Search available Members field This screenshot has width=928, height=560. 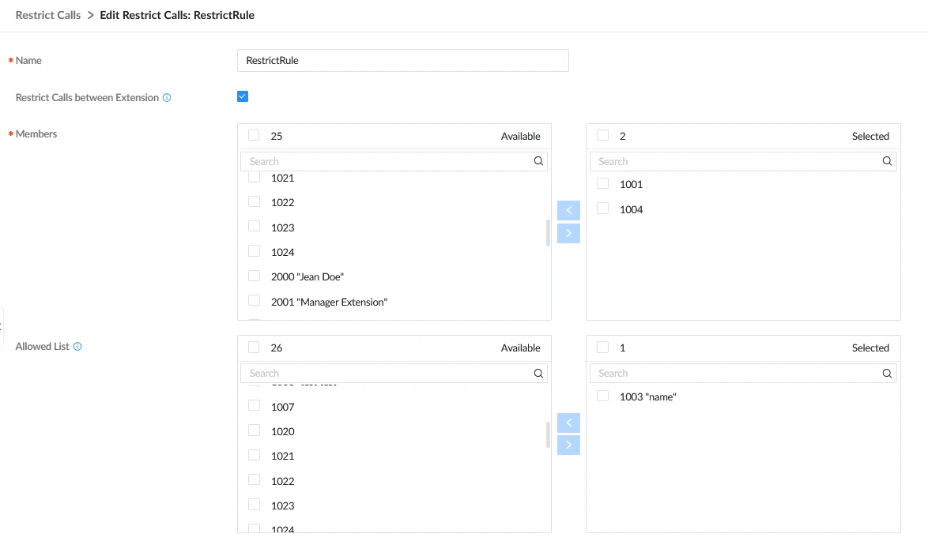[x=394, y=161]
